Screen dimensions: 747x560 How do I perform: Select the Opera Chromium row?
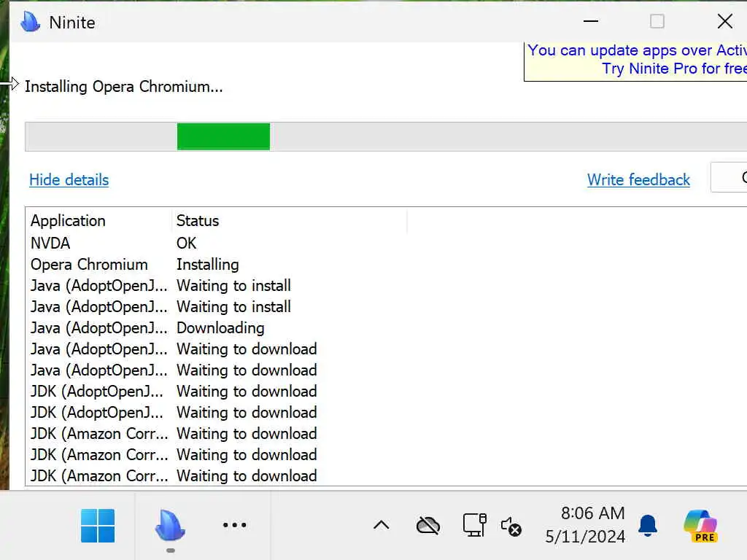pyautogui.click(x=386, y=265)
